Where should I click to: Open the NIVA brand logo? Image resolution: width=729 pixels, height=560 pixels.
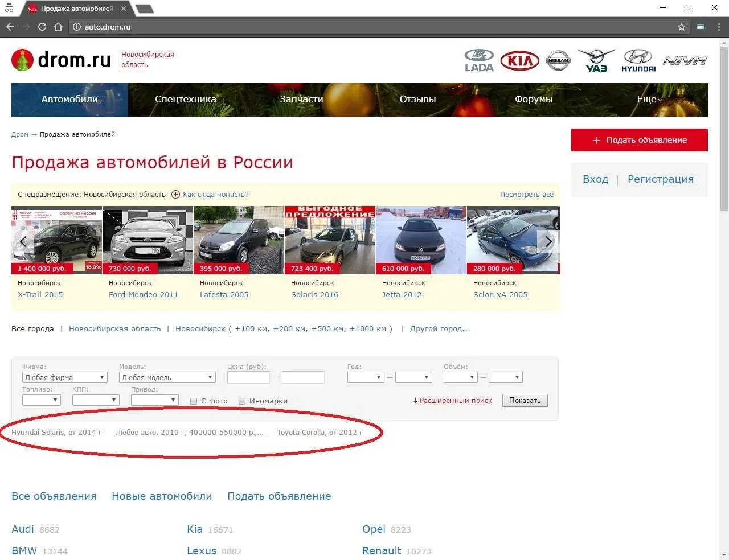685,60
